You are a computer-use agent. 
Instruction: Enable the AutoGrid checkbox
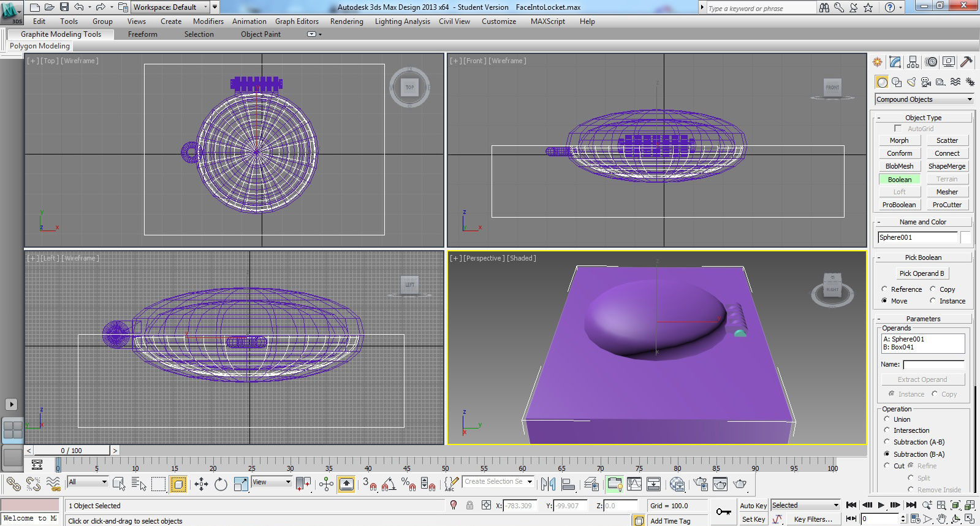coord(898,128)
